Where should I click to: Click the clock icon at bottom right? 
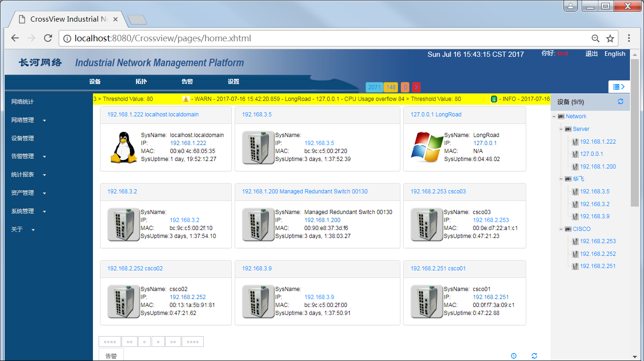514,356
